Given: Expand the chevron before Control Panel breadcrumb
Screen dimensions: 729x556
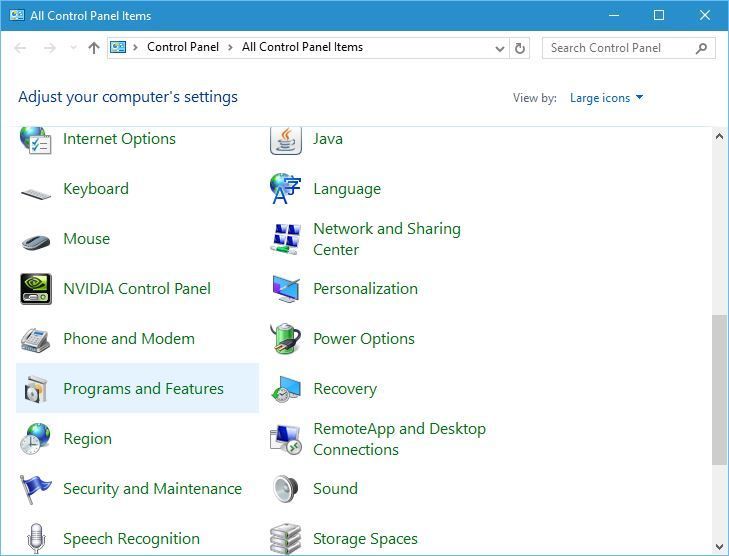Looking at the screenshot, I should (x=135, y=47).
